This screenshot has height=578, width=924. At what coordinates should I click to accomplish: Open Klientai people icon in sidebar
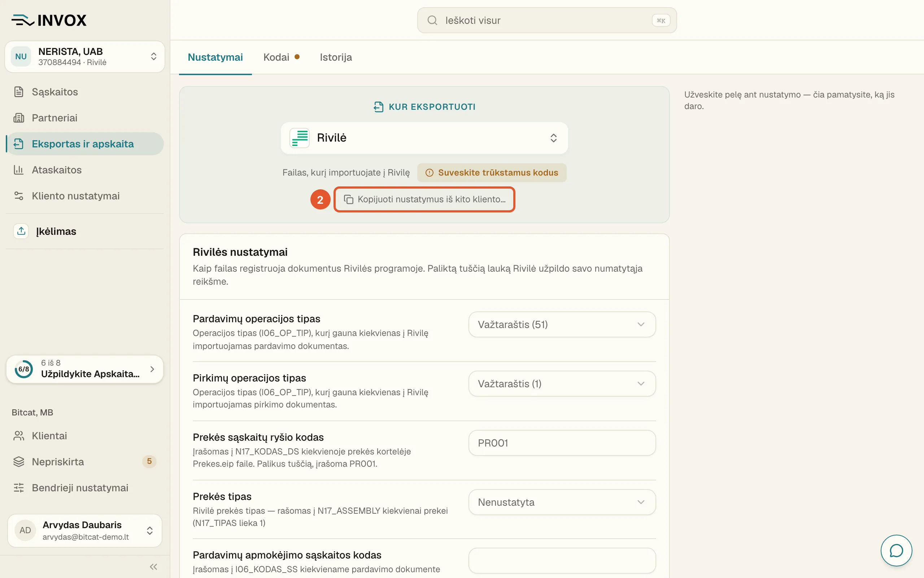pyautogui.click(x=19, y=436)
